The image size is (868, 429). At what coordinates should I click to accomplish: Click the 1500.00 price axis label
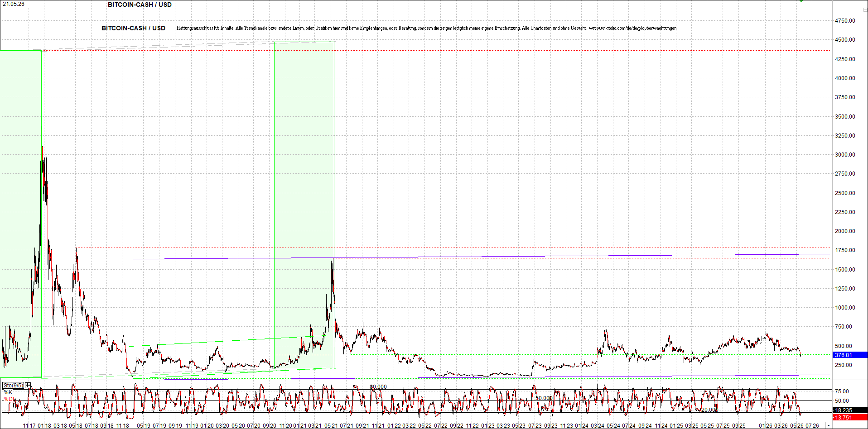coord(845,270)
